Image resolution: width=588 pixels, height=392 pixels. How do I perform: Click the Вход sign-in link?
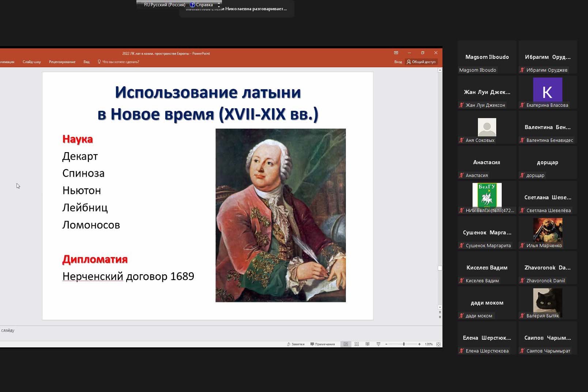(x=398, y=62)
